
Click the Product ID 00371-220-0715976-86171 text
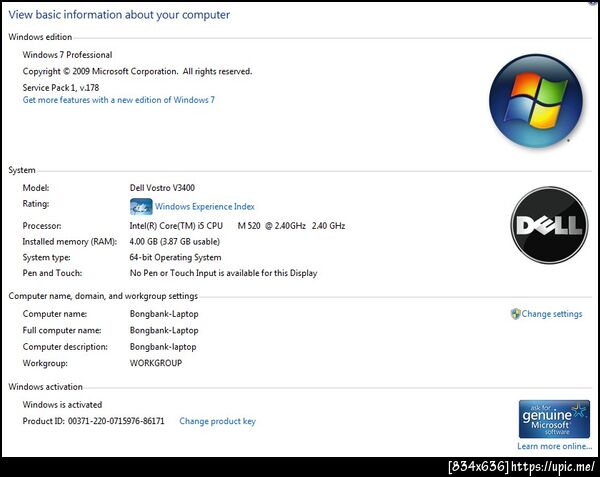click(x=93, y=421)
